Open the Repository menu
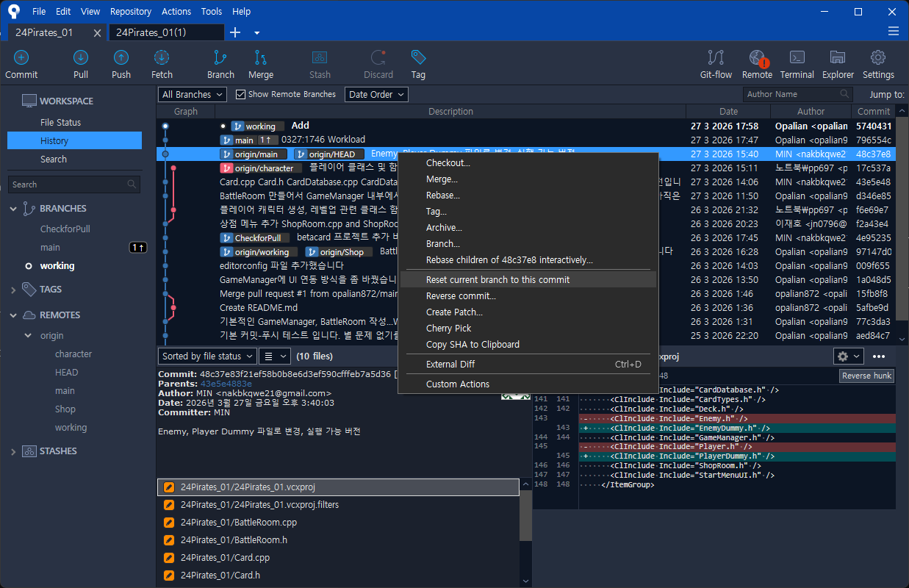This screenshot has height=588, width=909. tap(131, 12)
